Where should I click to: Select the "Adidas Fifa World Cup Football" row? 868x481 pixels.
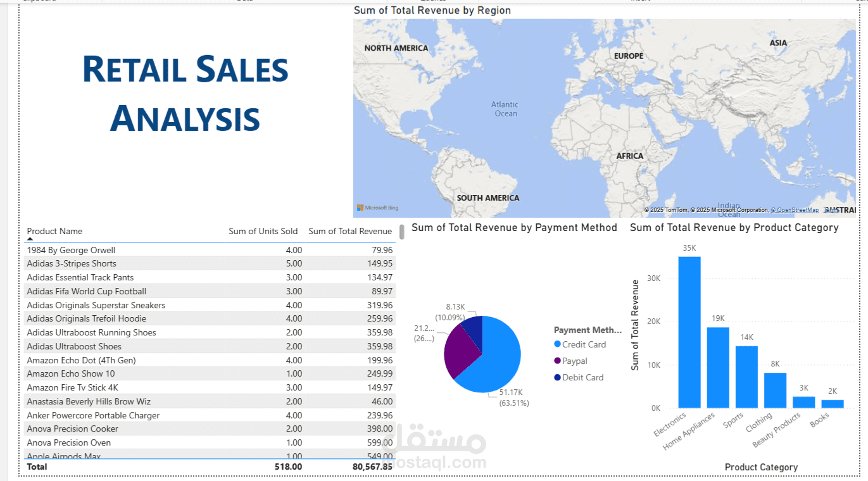click(210, 291)
